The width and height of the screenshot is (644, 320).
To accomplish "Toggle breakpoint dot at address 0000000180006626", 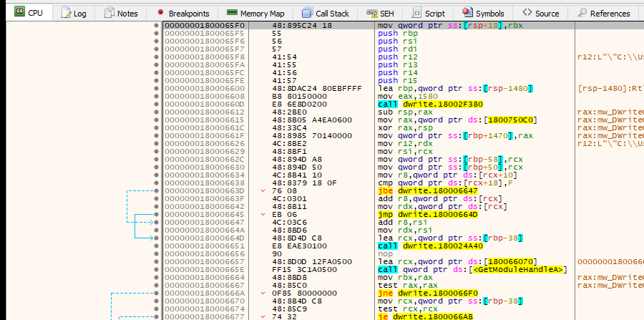I will point(156,143).
